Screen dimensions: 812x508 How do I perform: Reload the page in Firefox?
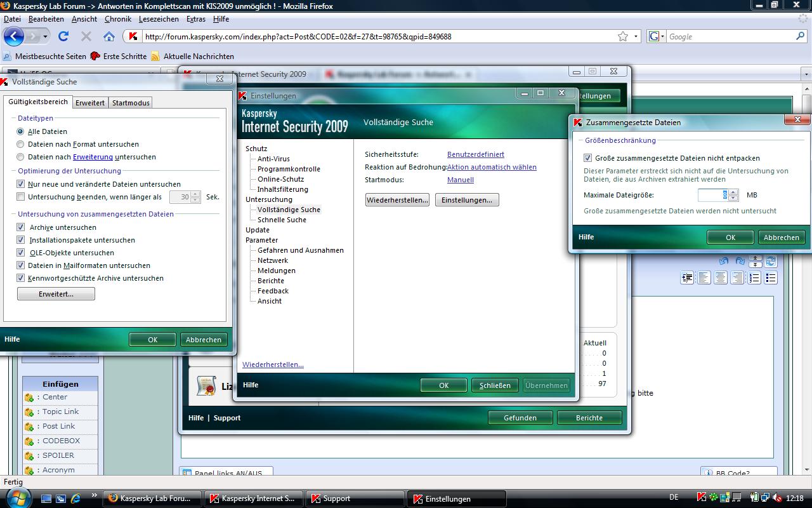click(63, 36)
